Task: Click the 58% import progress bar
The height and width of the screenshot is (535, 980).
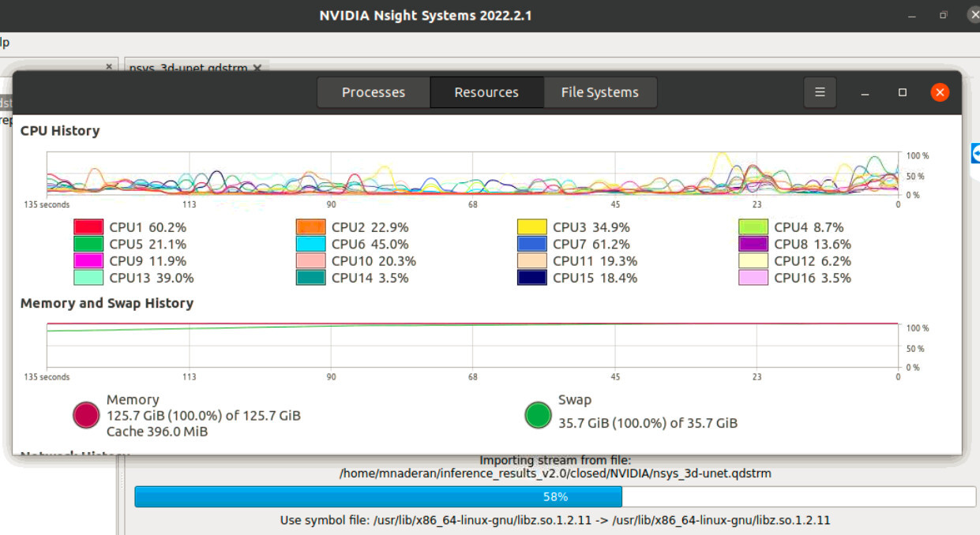Action: point(555,497)
